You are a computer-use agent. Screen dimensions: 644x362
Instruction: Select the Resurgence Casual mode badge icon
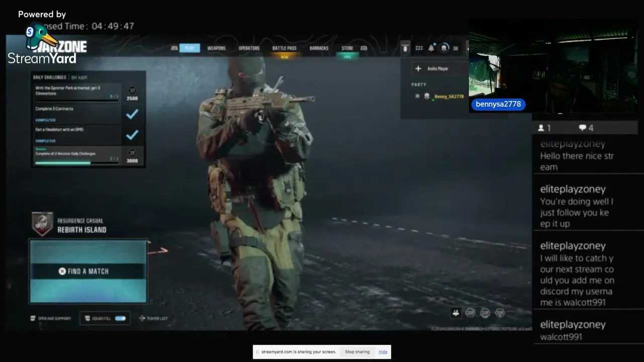pos(42,224)
